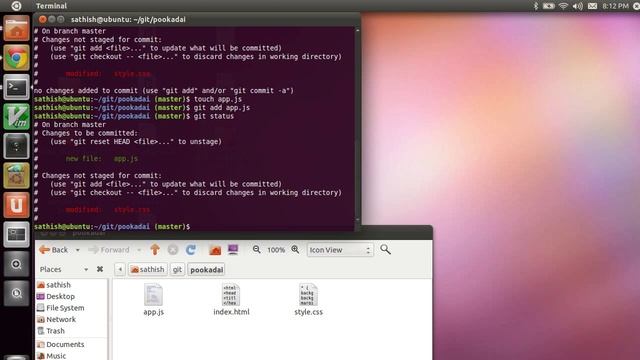Click the 100% zoom level
Viewport: 640px width, 360px height.
click(276, 250)
